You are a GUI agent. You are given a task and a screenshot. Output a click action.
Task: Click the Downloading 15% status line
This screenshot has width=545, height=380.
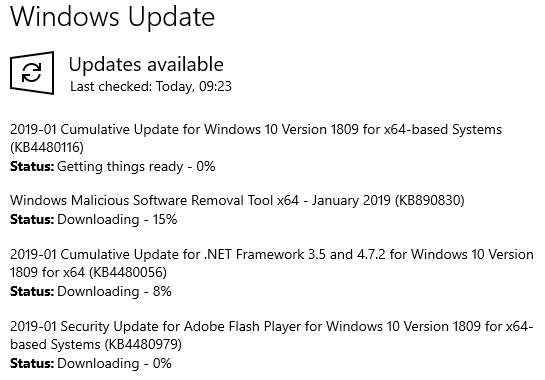click(93, 219)
